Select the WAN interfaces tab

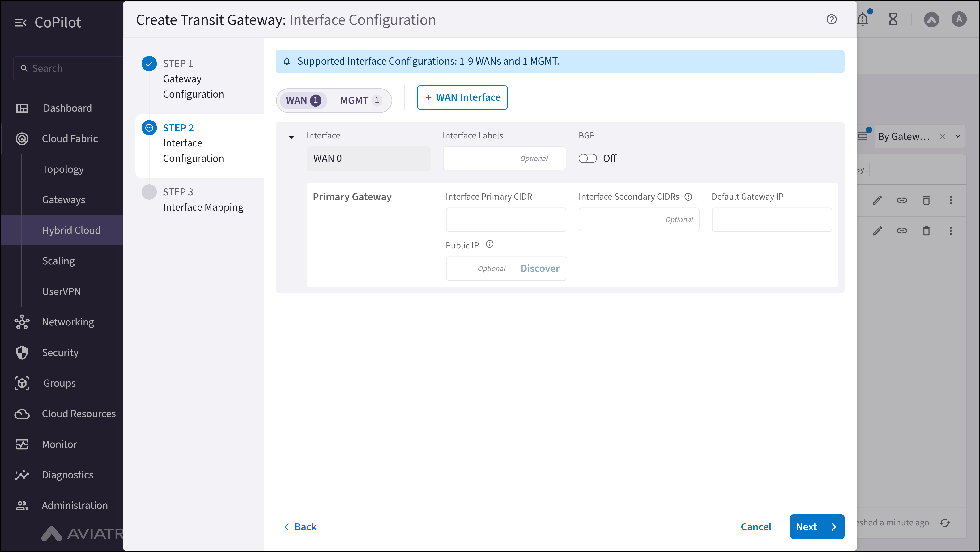(303, 100)
